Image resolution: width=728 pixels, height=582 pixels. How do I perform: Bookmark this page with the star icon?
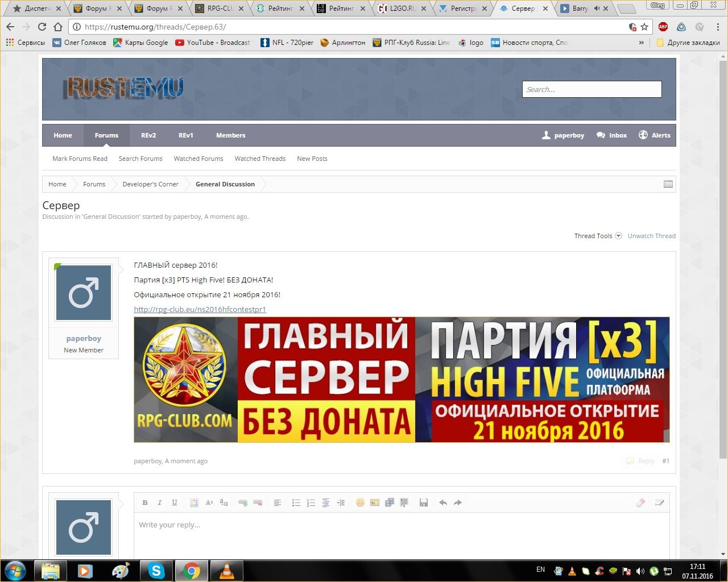tap(644, 27)
